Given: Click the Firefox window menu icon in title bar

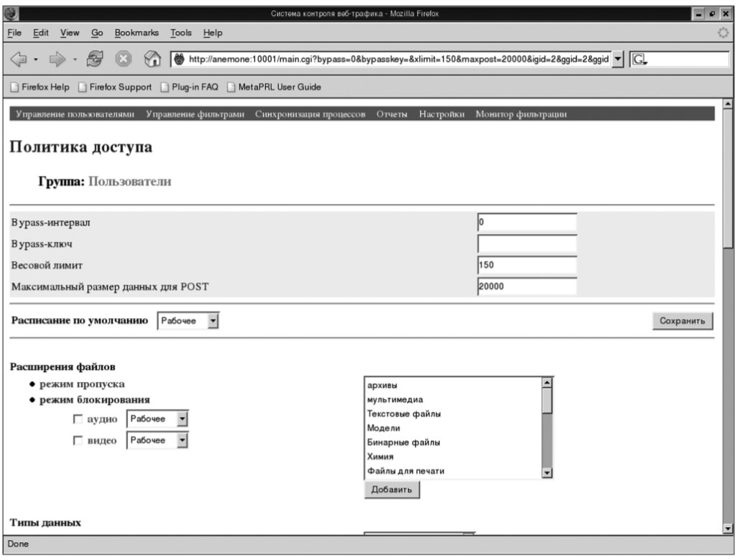Looking at the screenshot, I should coord(11,14).
